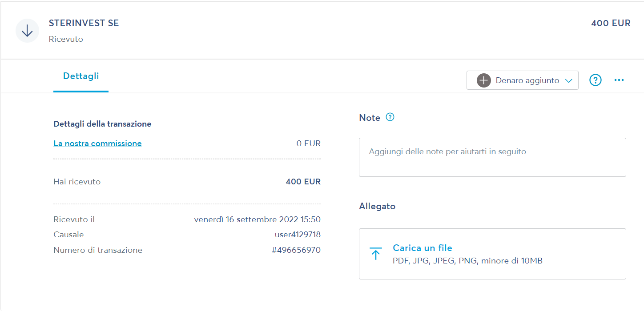Click the 400 EUR amount in header
This screenshot has width=644, height=311.
coord(611,23)
